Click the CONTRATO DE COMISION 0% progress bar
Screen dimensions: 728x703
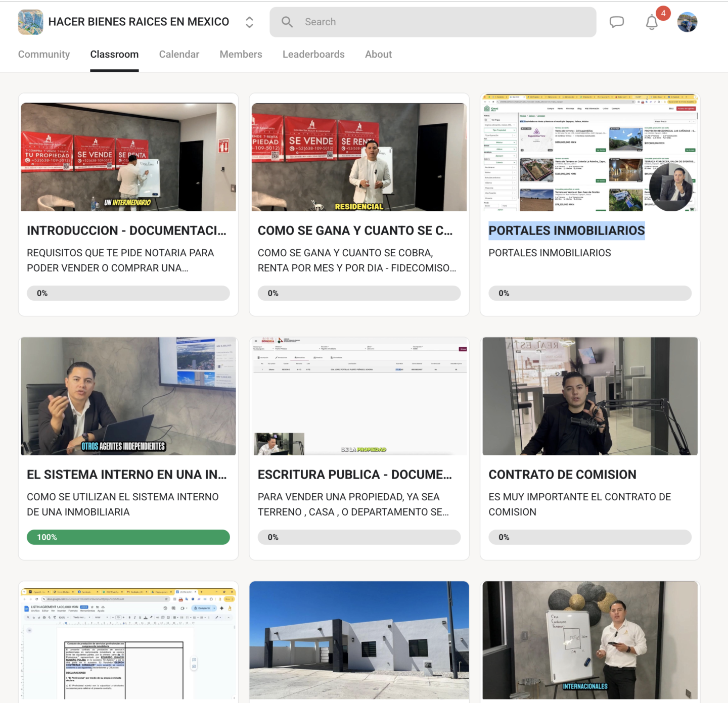click(590, 537)
